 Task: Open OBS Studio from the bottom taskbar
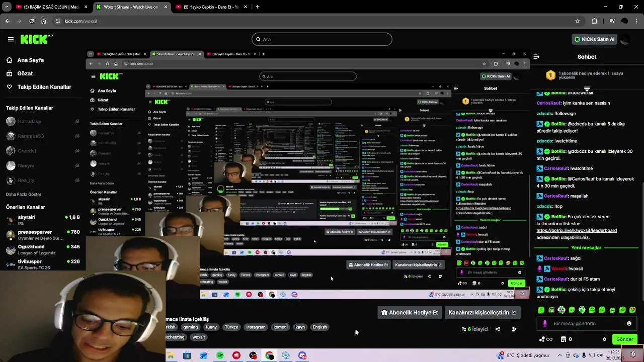click(253, 356)
